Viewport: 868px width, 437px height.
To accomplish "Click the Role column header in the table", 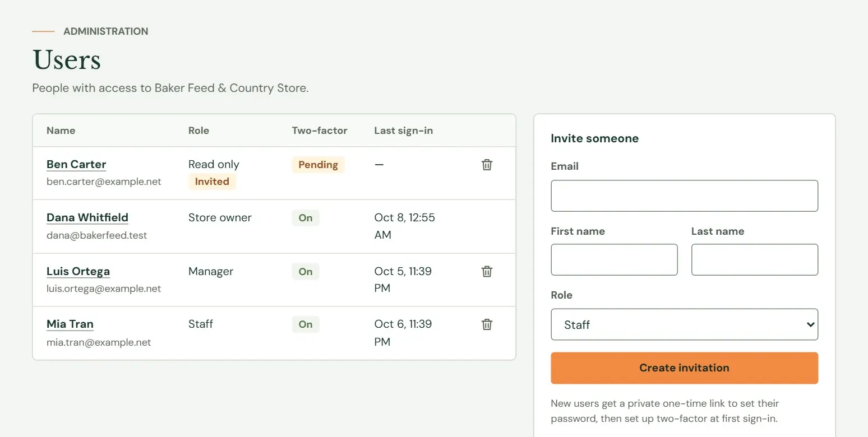I will [x=198, y=131].
